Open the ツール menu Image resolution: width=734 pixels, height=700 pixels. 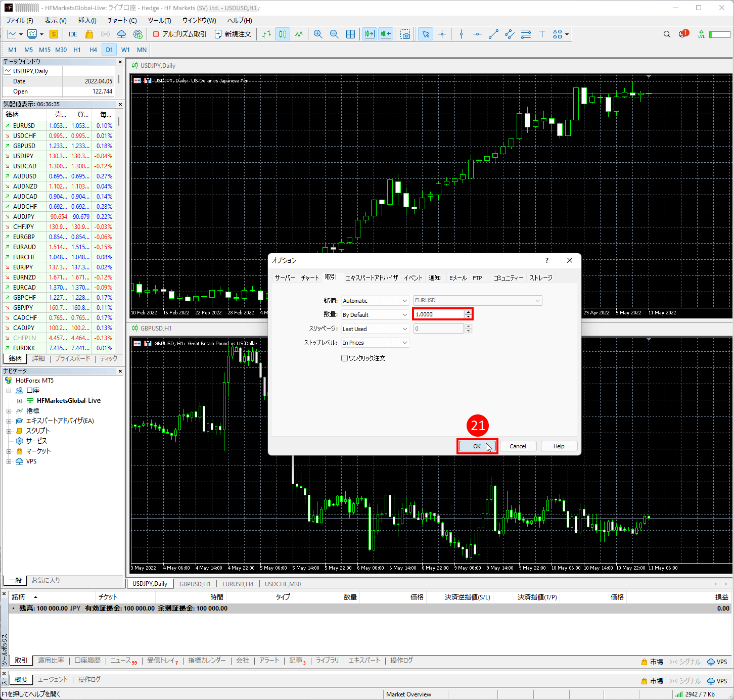159,20
